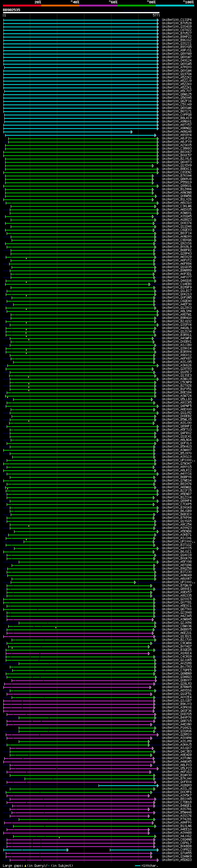Select hit label UniRef100_B6T171

point(176,111)
